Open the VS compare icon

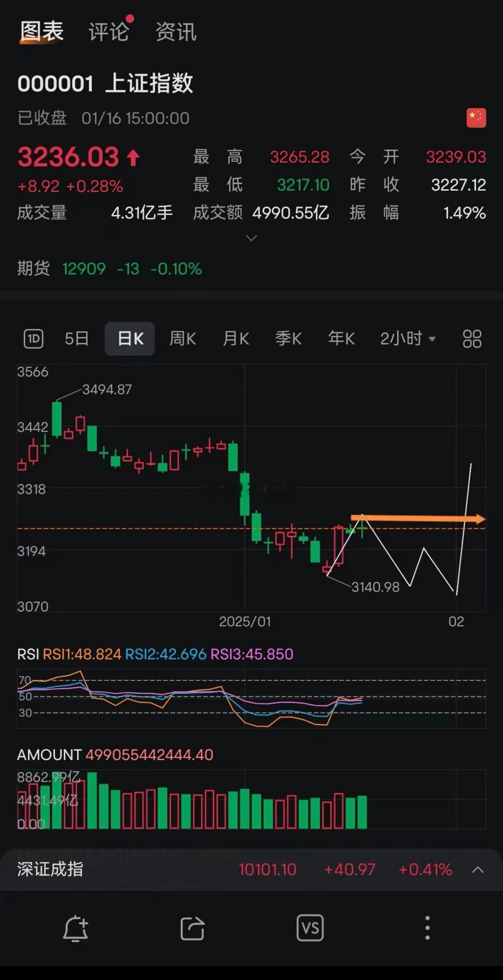coord(310,928)
